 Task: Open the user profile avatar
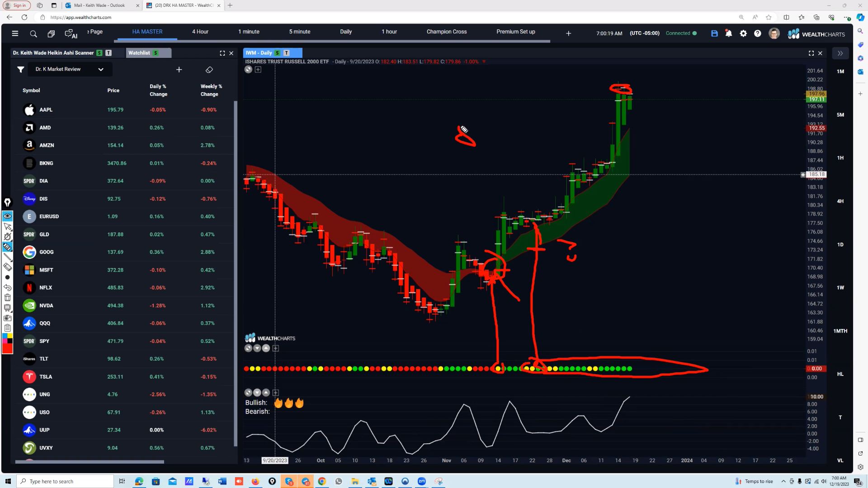(x=774, y=33)
